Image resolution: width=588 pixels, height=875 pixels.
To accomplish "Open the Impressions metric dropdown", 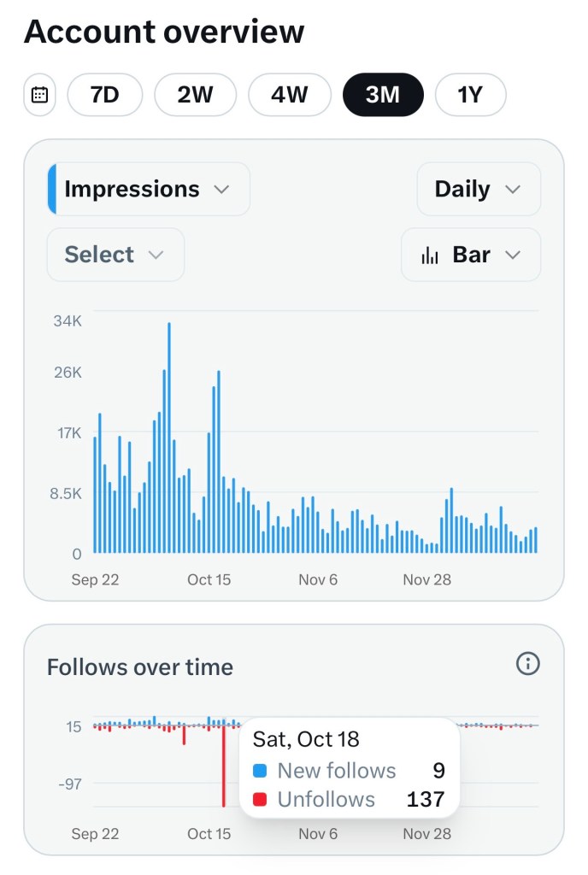I will click(x=149, y=189).
